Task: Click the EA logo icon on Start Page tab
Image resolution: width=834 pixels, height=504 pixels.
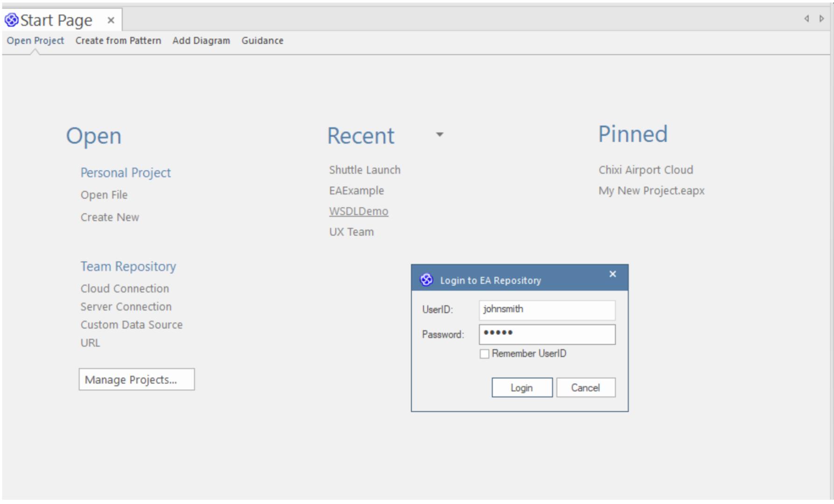Action: 11,20
